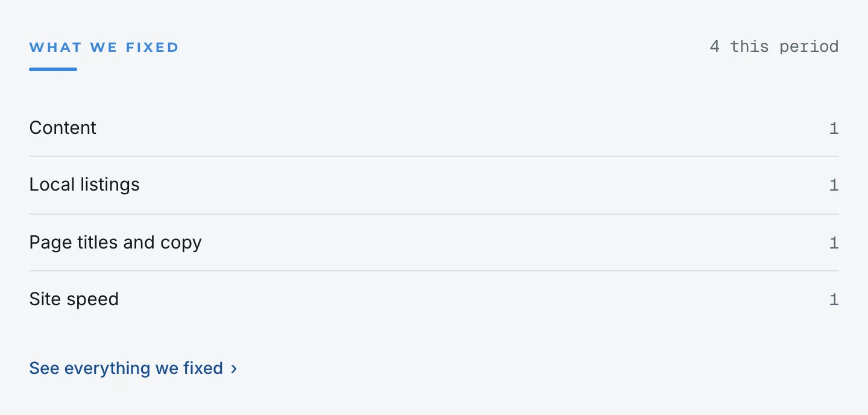Open the Local listings row label
The height and width of the screenshot is (415, 868).
point(84,185)
